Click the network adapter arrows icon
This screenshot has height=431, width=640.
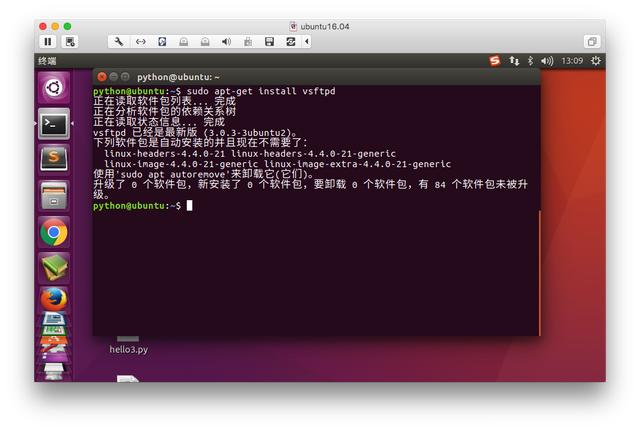140,42
